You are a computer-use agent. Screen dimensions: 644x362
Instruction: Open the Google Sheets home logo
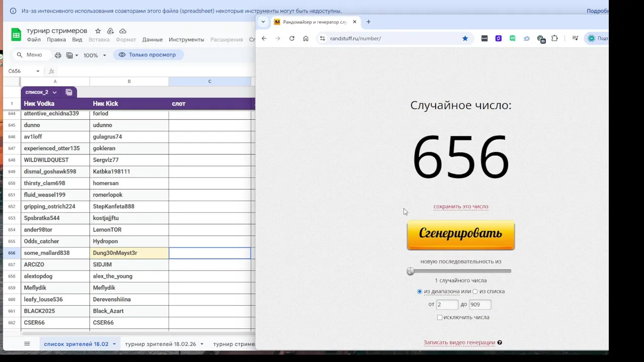click(x=16, y=35)
